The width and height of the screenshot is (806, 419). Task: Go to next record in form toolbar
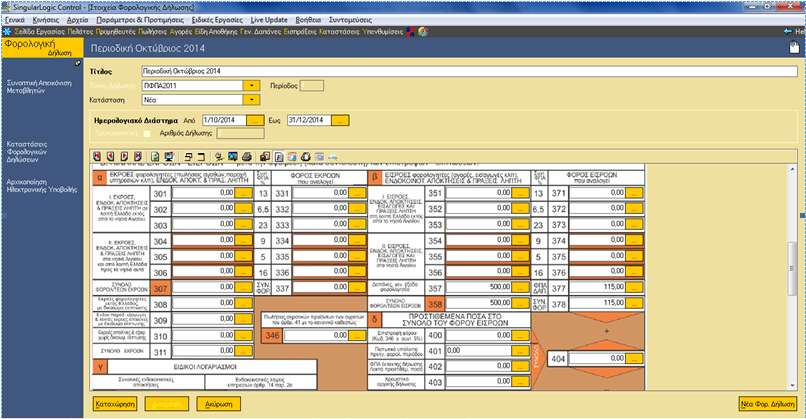(124, 157)
